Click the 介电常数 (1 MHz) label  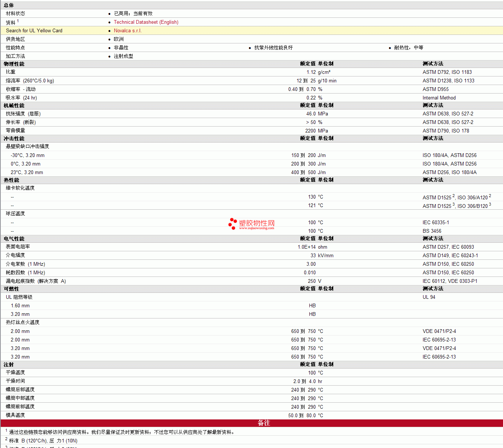coord(25,264)
